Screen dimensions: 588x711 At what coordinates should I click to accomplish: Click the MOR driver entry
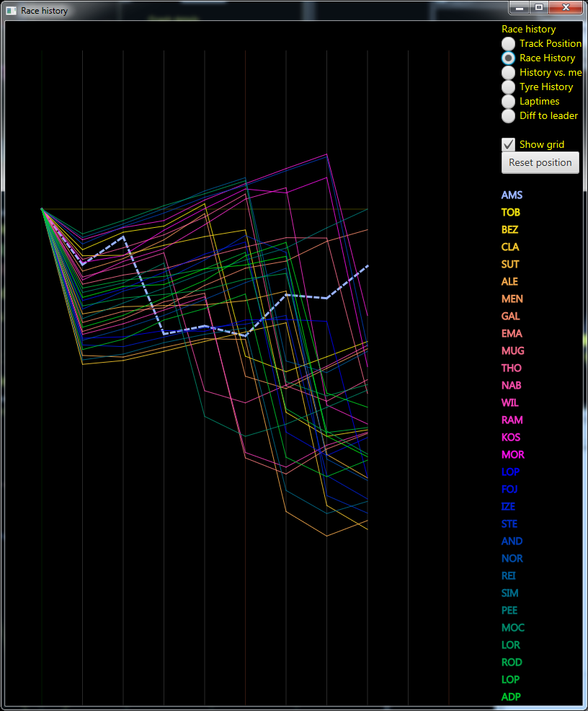coord(512,454)
